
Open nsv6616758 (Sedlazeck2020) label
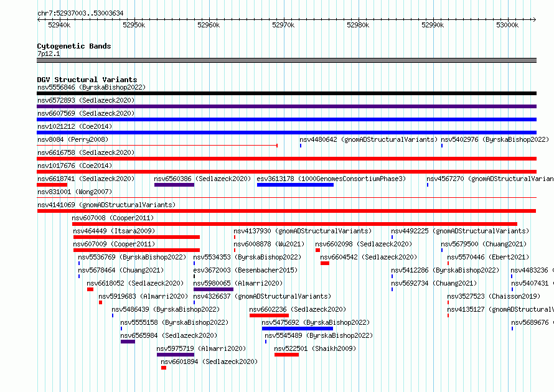(x=86, y=152)
